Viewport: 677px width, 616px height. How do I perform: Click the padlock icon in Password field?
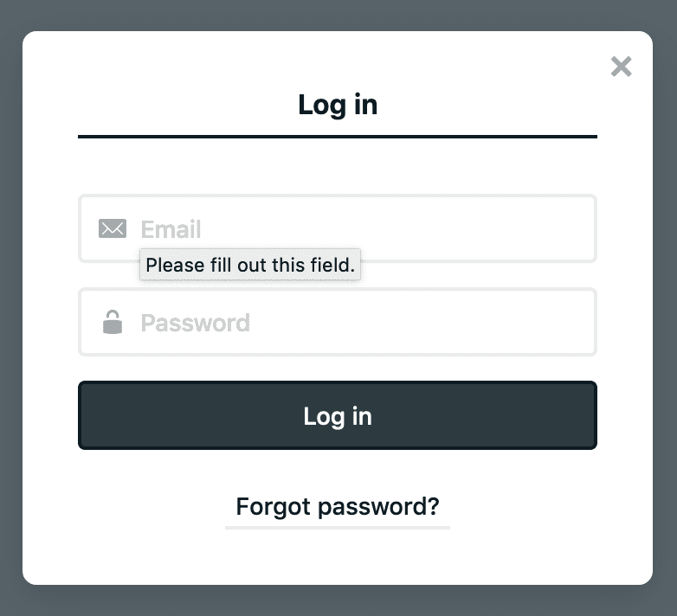click(113, 322)
